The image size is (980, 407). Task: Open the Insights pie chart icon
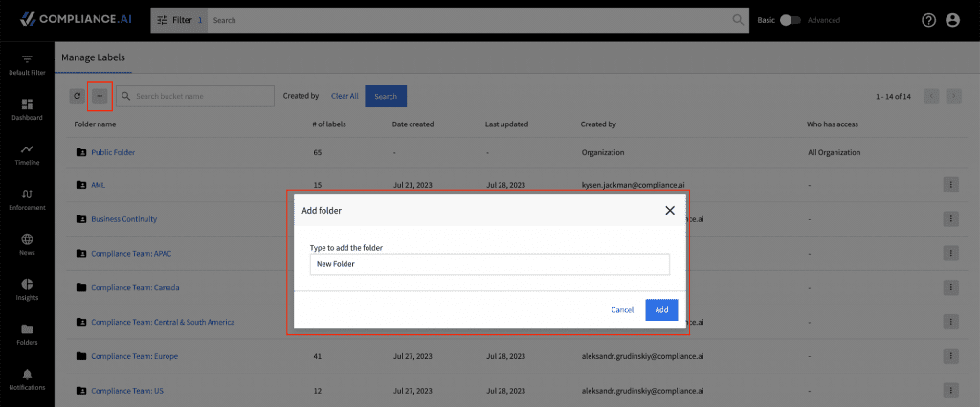point(27,283)
